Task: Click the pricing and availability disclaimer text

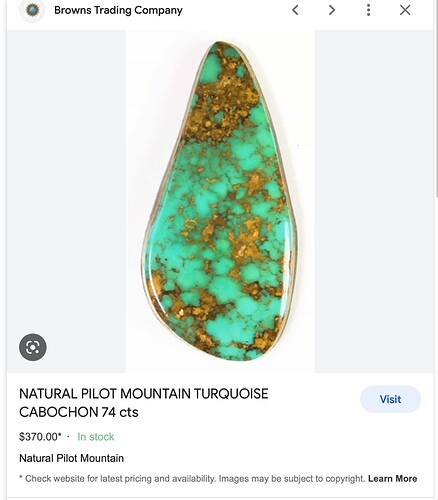Action: pyautogui.click(x=192, y=479)
